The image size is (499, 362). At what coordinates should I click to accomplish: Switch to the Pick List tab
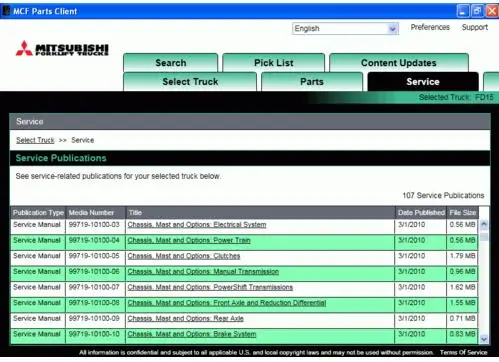[274, 63]
